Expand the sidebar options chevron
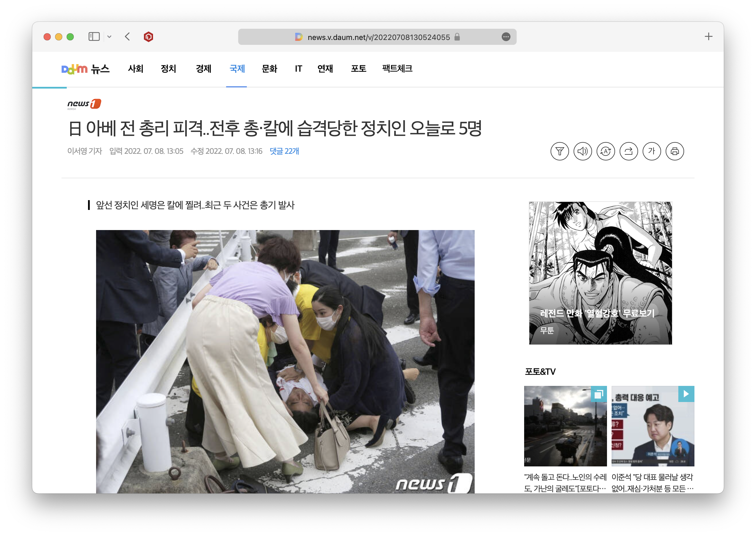 point(109,37)
